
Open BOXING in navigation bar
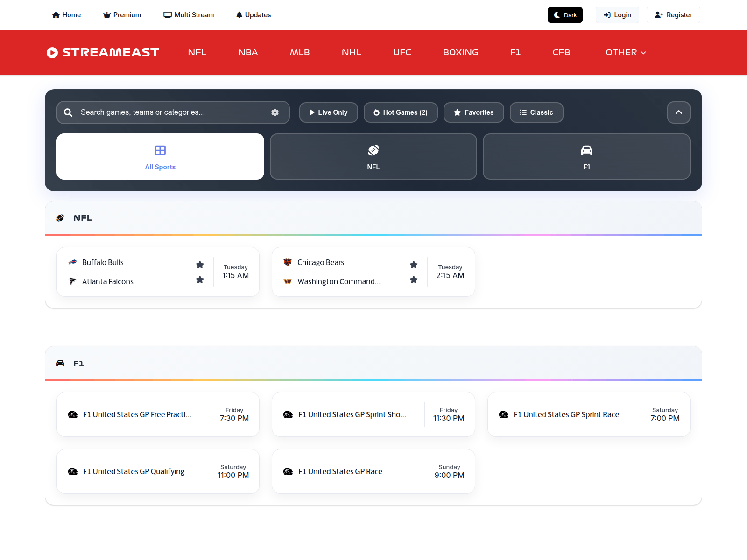(x=461, y=52)
